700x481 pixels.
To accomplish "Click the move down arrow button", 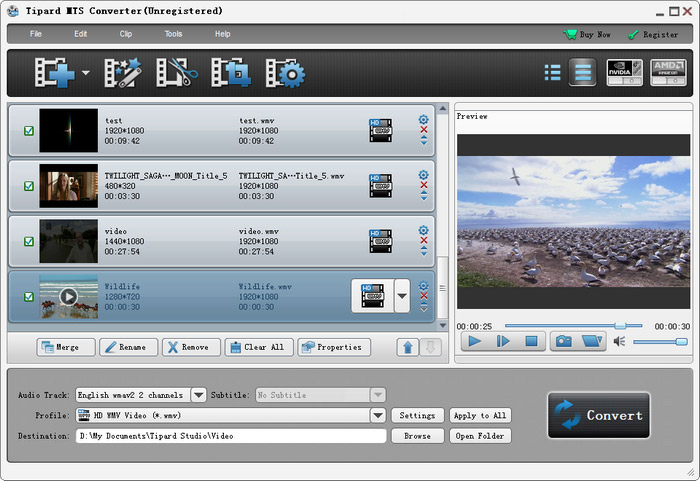I will pos(430,347).
